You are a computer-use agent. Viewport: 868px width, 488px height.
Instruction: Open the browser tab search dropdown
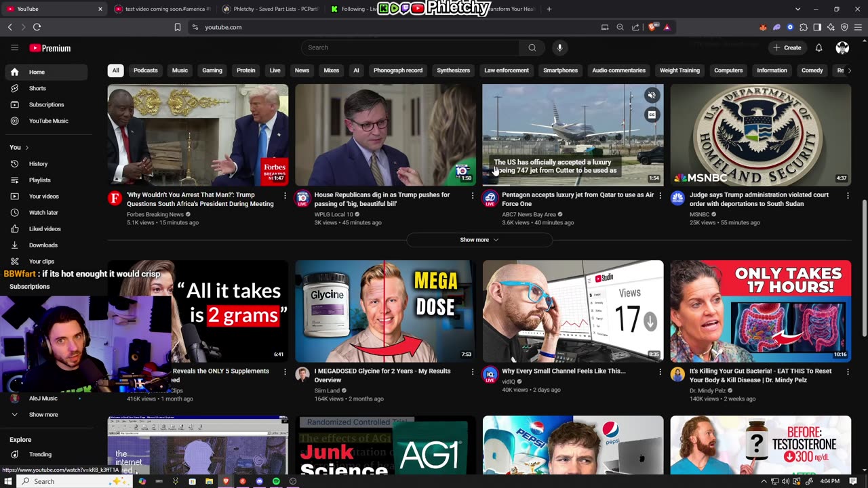point(797,9)
